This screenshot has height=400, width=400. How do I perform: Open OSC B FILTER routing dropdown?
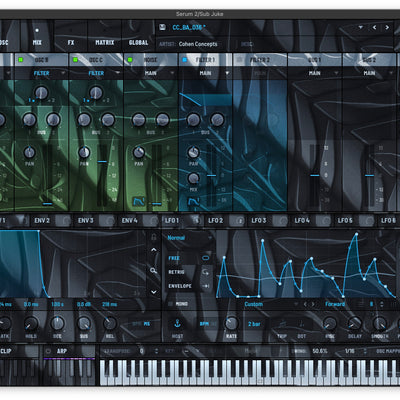point(41,73)
